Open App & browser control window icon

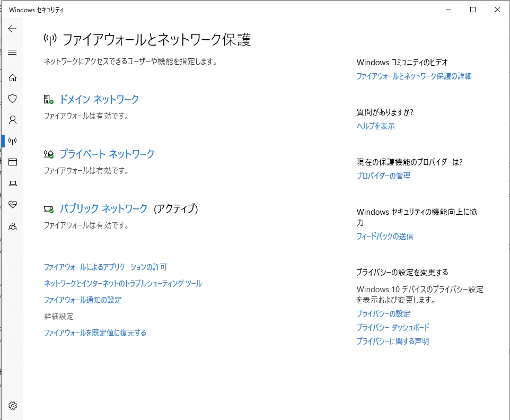13,162
